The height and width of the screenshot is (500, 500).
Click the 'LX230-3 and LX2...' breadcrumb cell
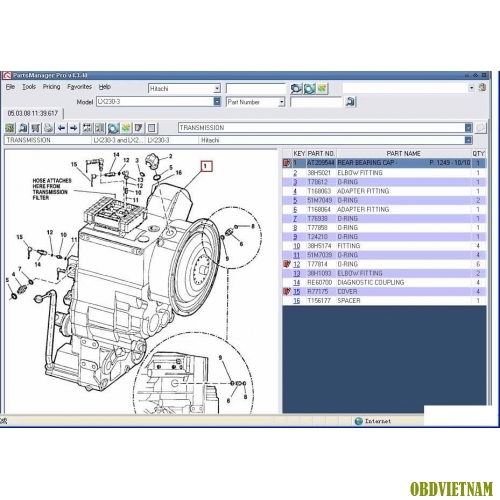[x=118, y=140]
